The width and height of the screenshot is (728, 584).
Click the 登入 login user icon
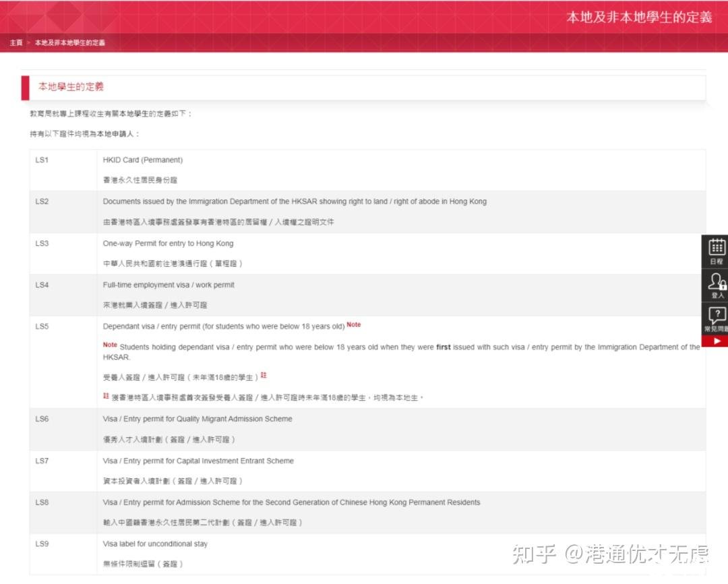(x=716, y=286)
